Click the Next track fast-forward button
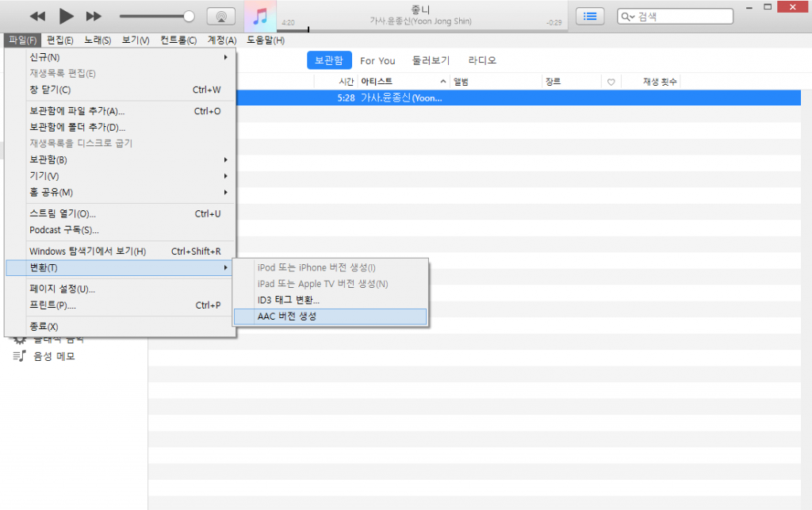Viewport: 812px width, 510px height. tap(94, 17)
